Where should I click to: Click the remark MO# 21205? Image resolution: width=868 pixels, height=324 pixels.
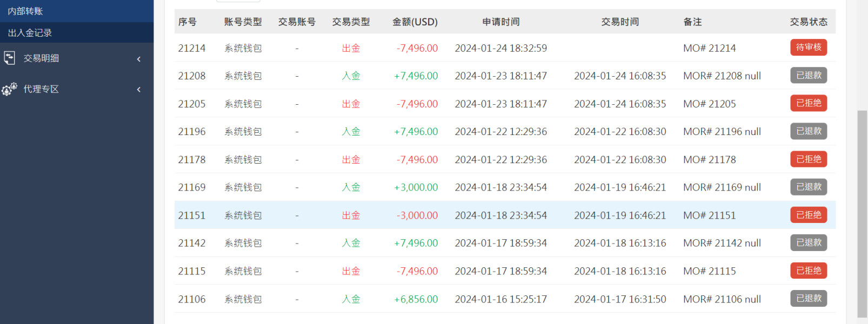coord(710,104)
